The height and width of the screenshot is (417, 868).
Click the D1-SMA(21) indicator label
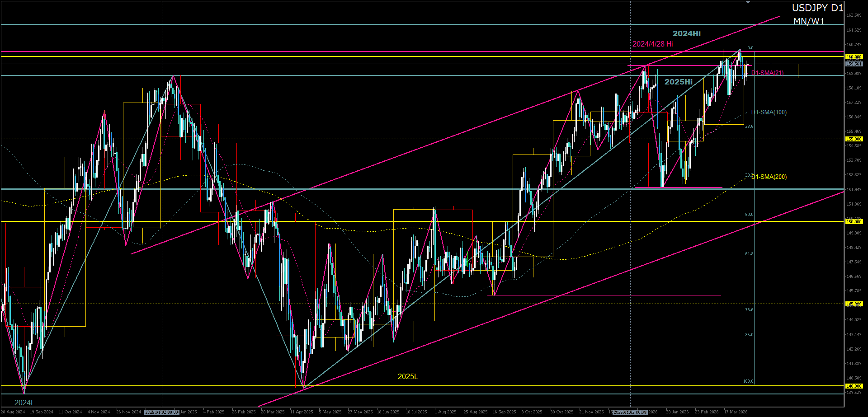[768, 73]
